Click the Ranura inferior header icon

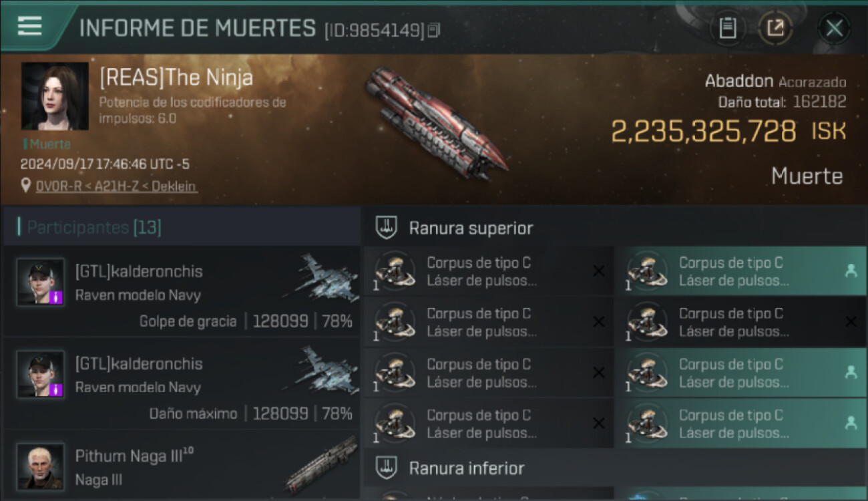[385, 468]
